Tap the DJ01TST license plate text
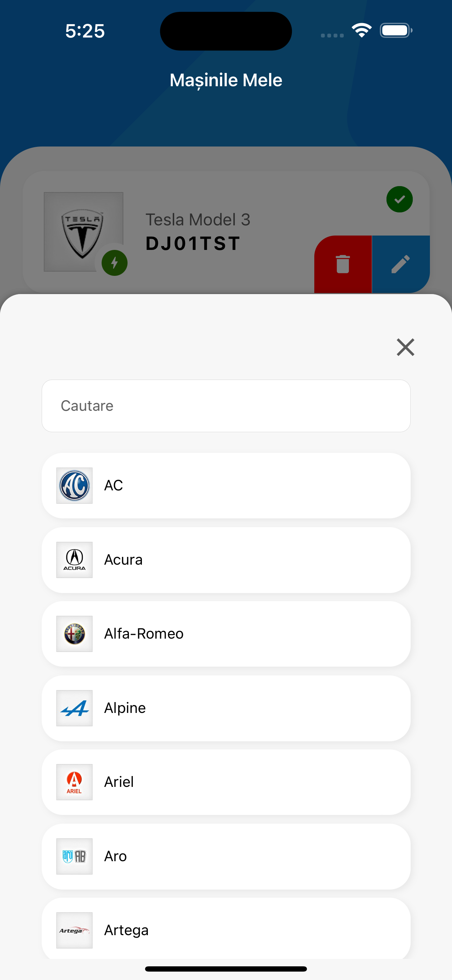The image size is (452, 980). [x=193, y=244]
